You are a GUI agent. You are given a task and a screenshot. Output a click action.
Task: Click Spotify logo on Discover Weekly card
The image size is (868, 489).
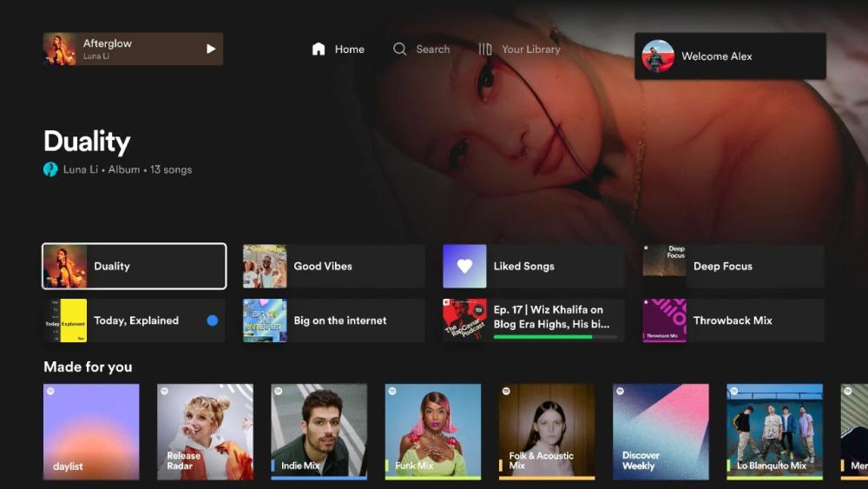point(620,391)
